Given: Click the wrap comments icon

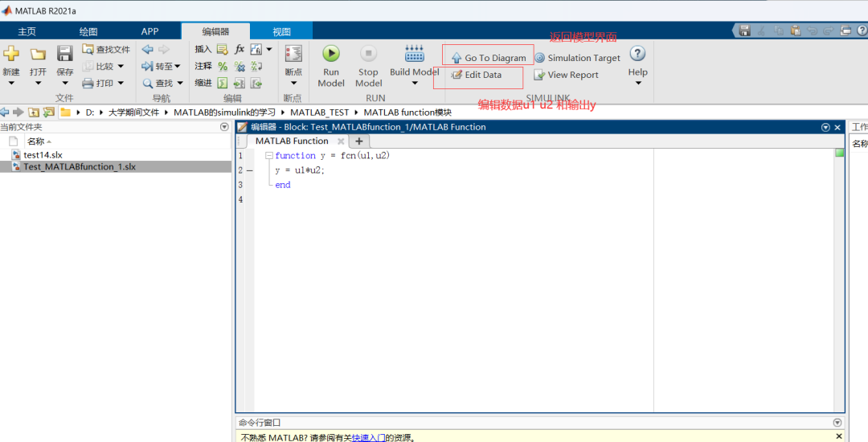Looking at the screenshot, I should [256, 67].
